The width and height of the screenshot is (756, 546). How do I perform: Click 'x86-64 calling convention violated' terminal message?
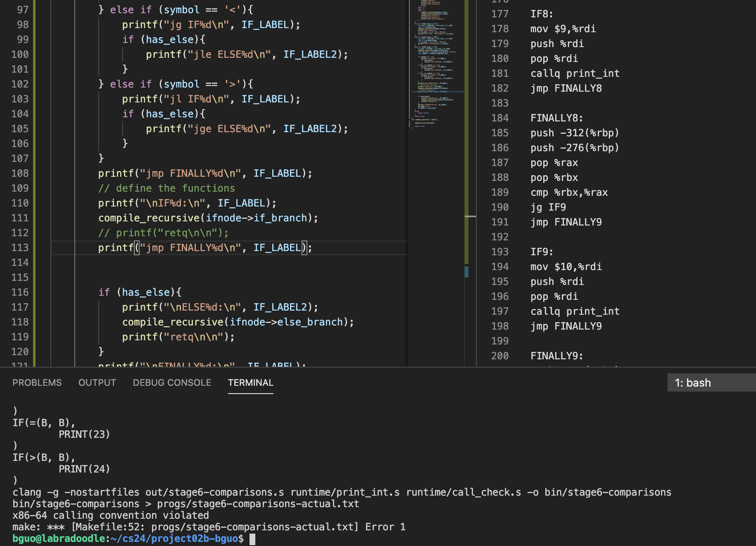[110, 515]
